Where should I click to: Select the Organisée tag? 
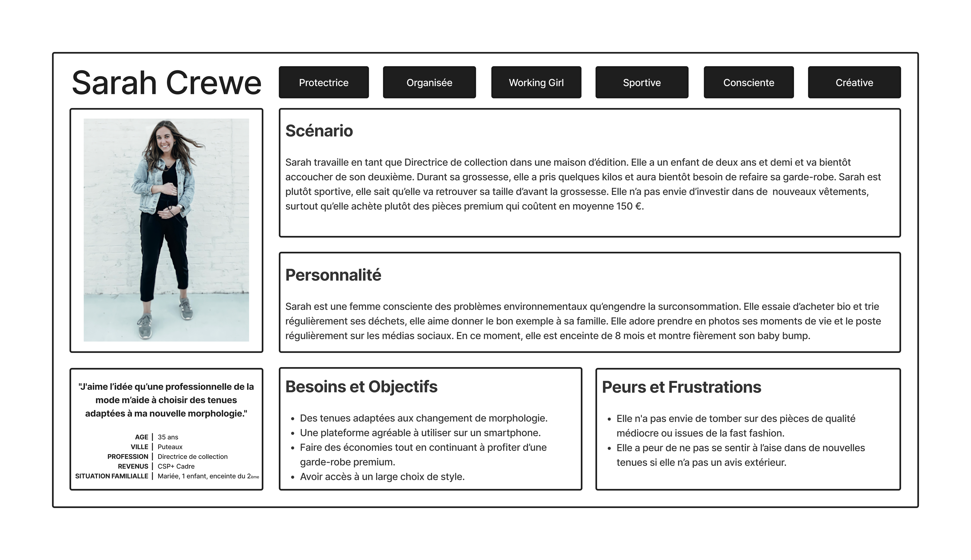(429, 82)
